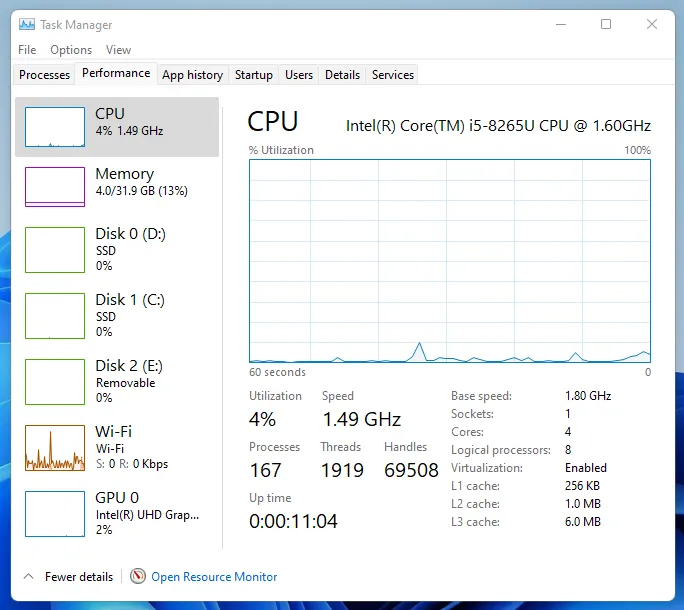This screenshot has height=610, width=684.
Task: Click the large 'CPU' panel heading
Action: [x=273, y=121]
